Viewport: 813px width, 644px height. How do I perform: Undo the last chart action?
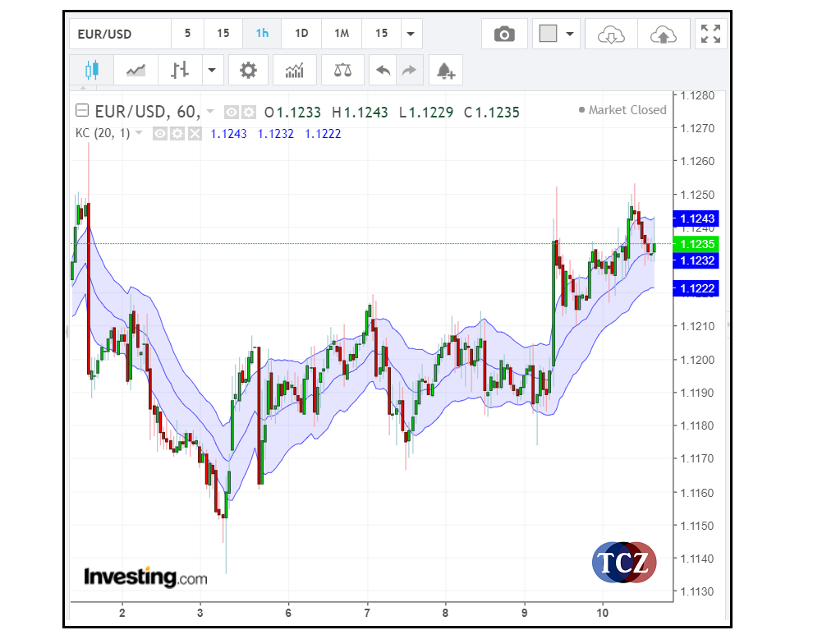coord(383,71)
